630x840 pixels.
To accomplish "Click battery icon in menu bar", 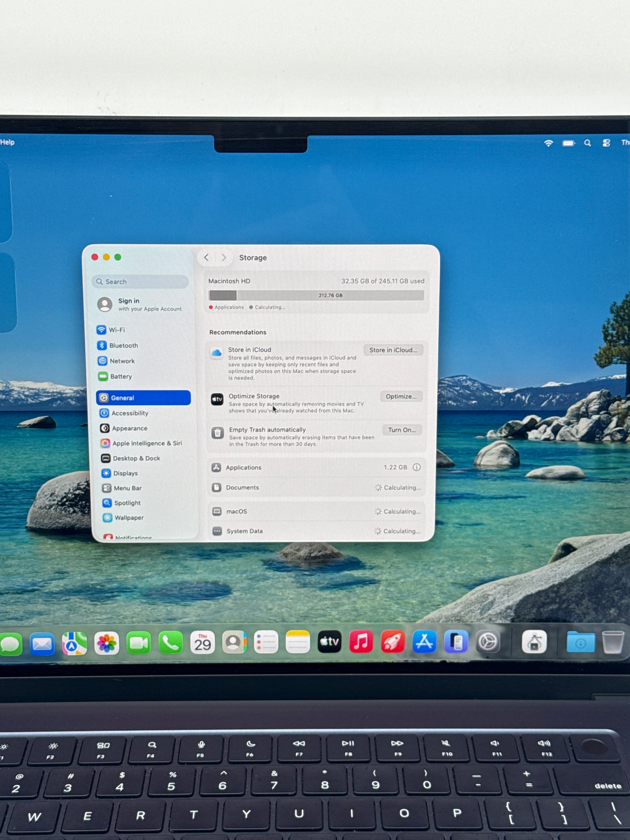I will [569, 143].
